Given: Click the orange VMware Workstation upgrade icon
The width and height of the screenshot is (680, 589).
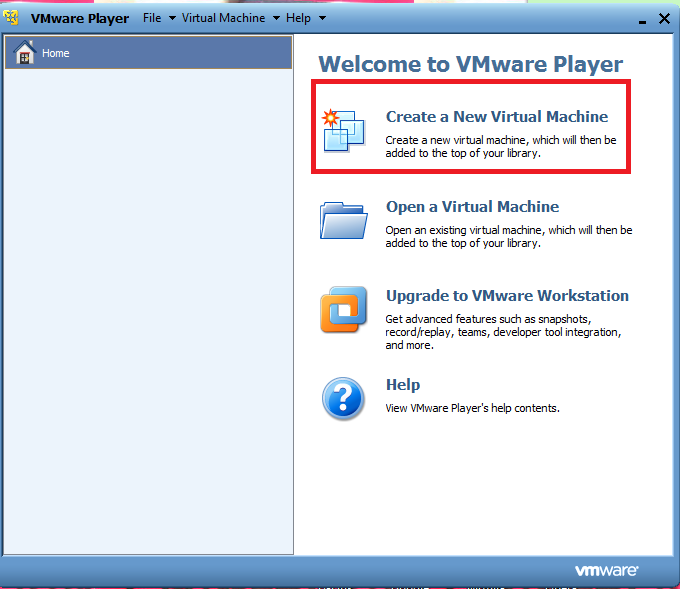Looking at the screenshot, I should 343,309.
